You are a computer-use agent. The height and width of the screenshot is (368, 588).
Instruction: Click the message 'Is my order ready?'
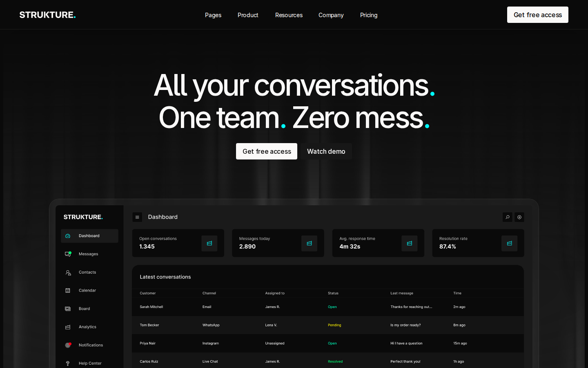[x=405, y=325]
